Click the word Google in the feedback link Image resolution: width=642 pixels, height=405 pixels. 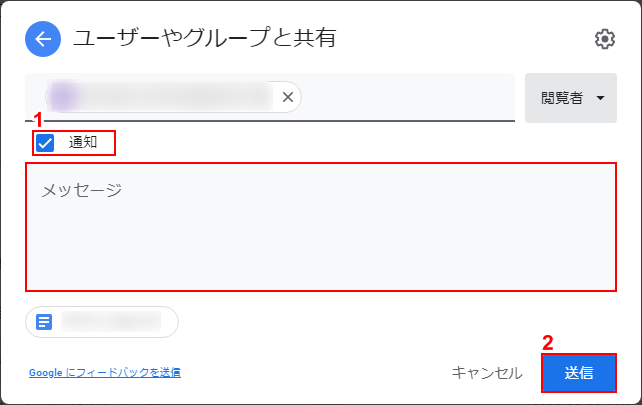(x=46, y=373)
